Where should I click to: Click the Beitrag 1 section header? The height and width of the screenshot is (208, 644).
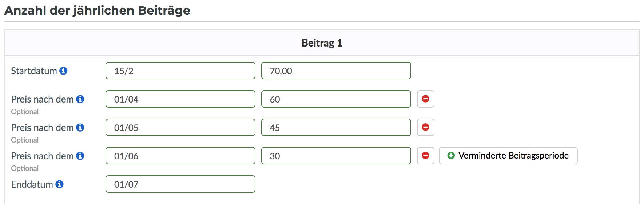(322, 43)
